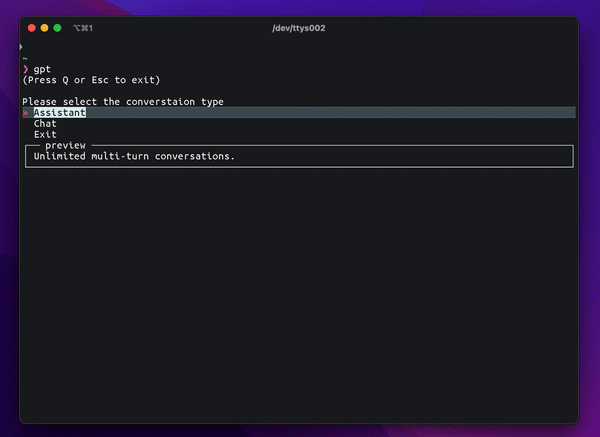Select Exit from the list

point(45,134)
